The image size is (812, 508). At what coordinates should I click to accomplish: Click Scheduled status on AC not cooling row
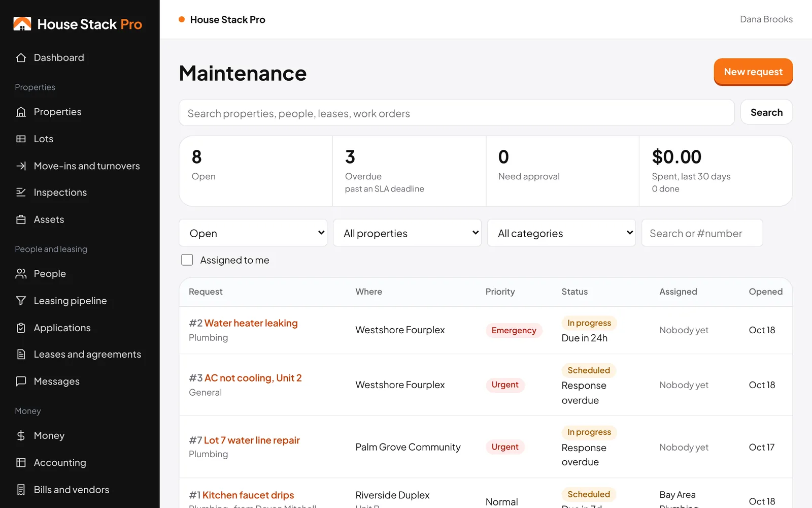pyautogui.click(x=589, y=370)
